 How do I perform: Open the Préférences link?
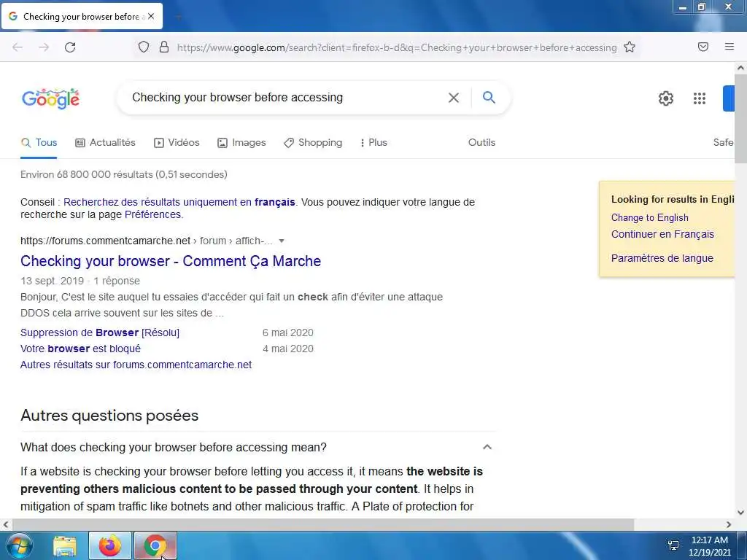pos(152,214)
